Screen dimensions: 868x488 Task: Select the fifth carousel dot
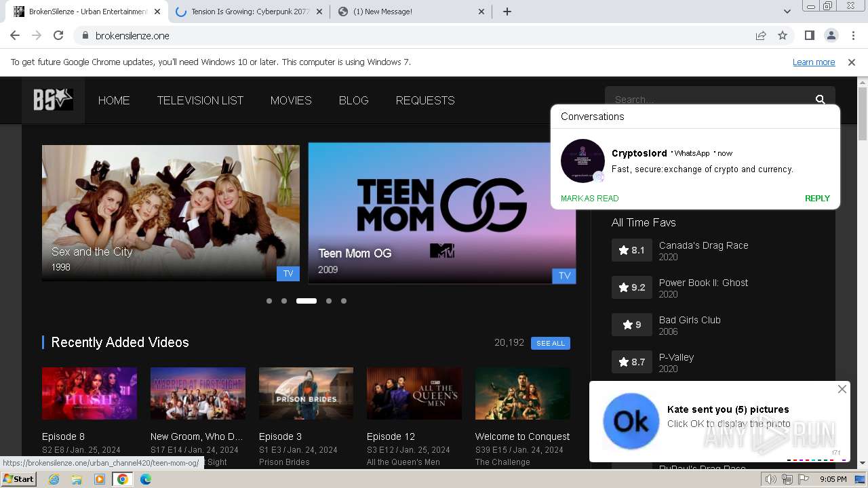click(x=344, y=301)
